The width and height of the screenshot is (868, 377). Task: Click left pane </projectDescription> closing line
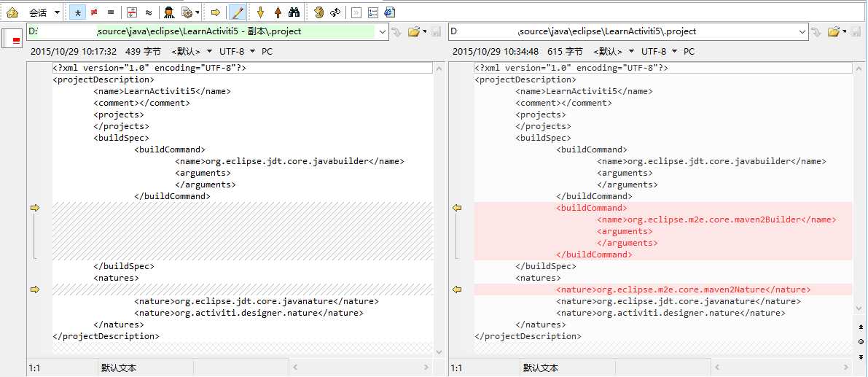(106, 336)
